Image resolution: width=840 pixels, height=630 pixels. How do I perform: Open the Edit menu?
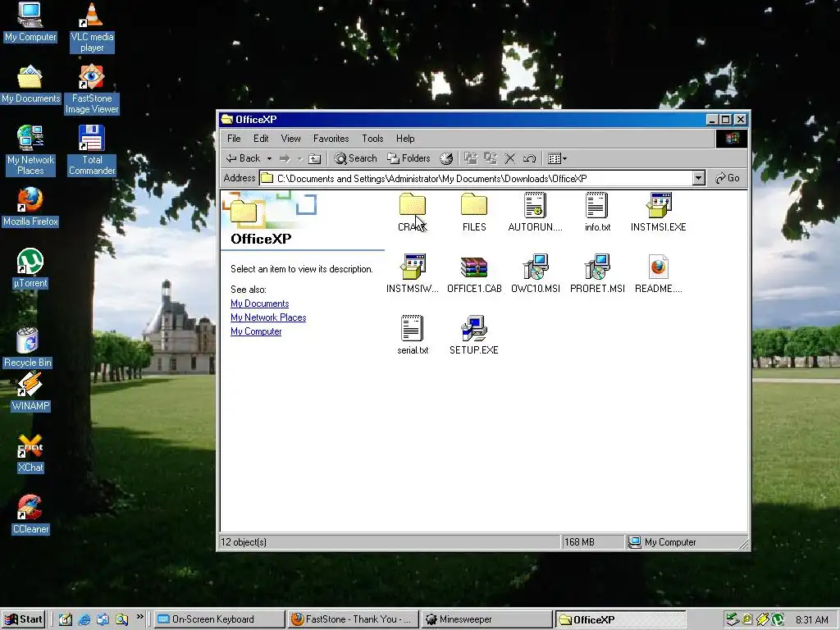click(261, 139)
